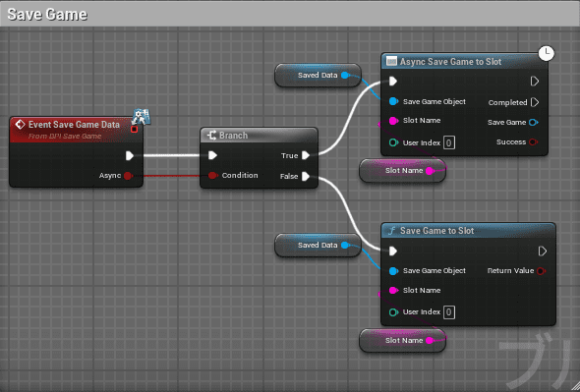Click the function icon on Save Game to Slot

tap(391, 231)
